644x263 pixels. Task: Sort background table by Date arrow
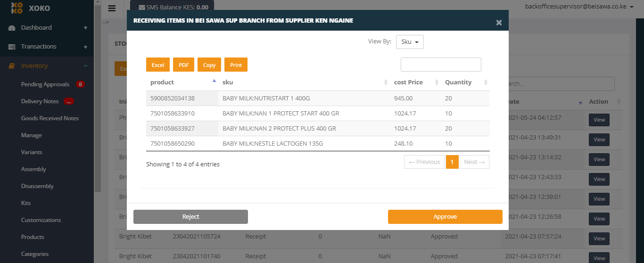tap(580, 103)
